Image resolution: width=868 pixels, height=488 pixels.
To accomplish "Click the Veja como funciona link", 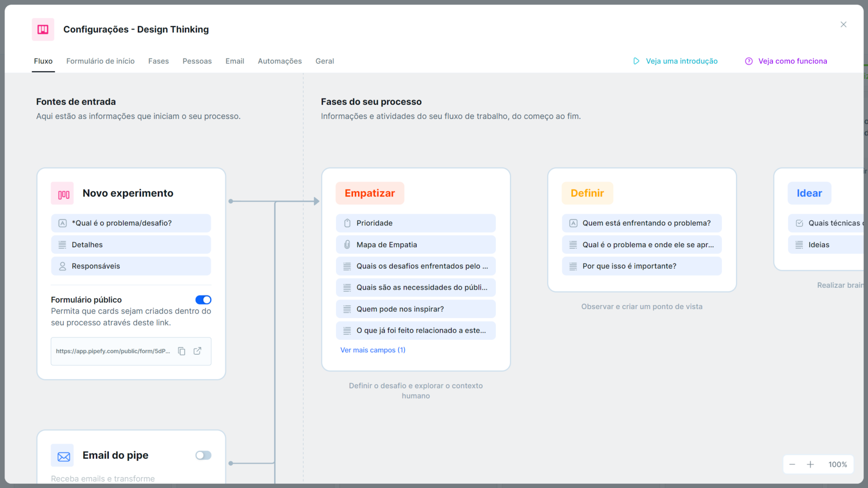I will pyautogui.click(x=793, y=61).
